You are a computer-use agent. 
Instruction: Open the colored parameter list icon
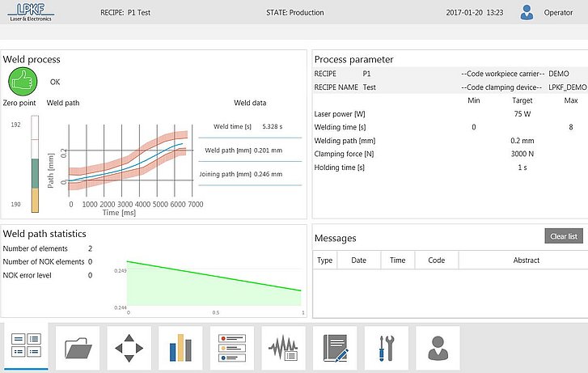pos(232,347)
